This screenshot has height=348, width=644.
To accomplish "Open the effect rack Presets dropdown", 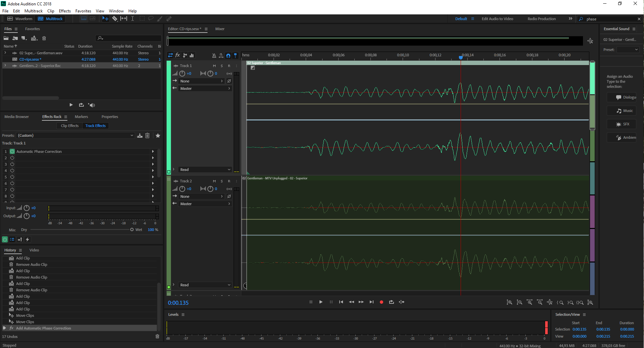I will [75, 135].
